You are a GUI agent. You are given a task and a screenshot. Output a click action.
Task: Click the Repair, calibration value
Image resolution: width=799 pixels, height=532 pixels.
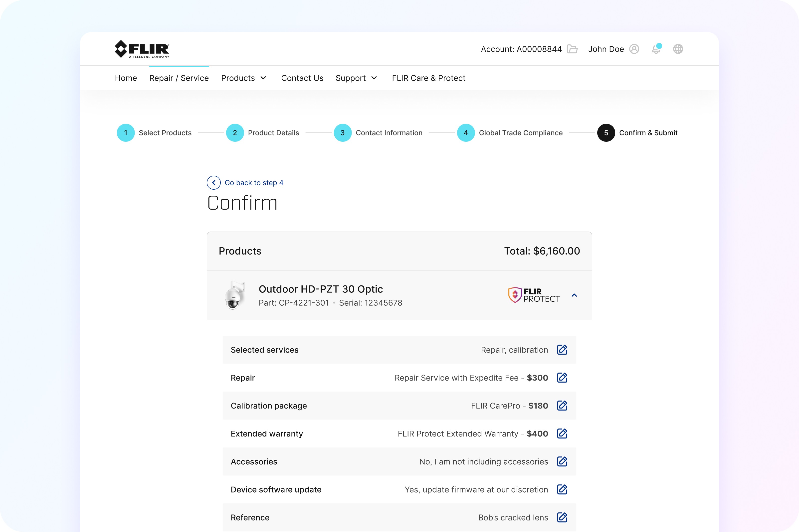(x=515, y=350)
